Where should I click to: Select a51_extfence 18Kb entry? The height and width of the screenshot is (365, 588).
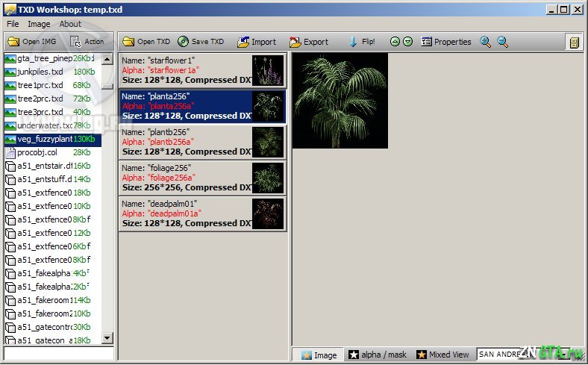point(53,193)
